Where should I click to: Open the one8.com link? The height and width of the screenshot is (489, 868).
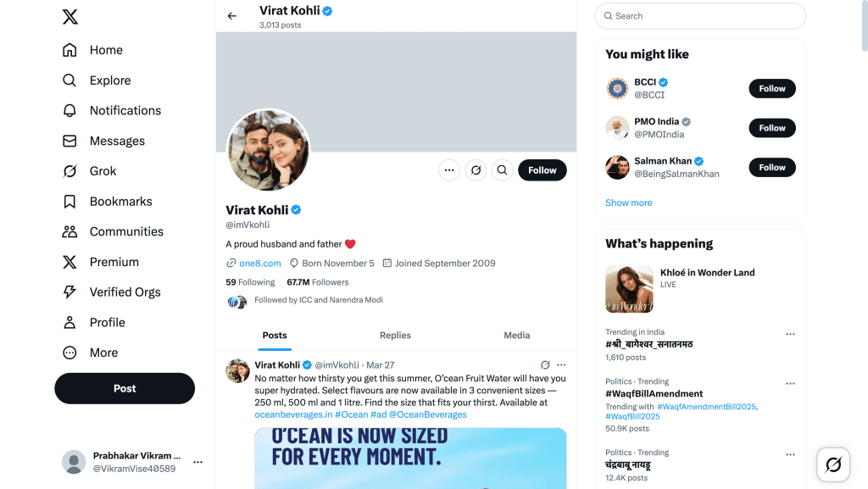tap(259, 264)
